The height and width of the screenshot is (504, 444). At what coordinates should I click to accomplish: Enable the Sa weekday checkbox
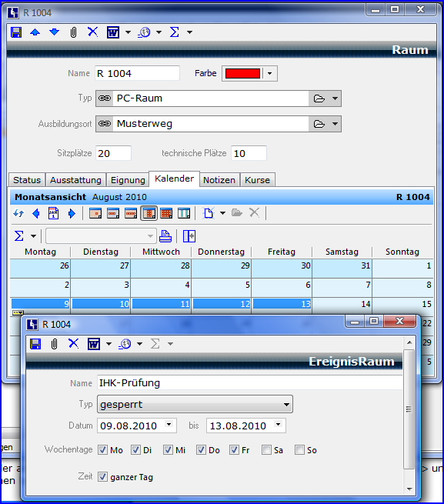pyautogui.click(x=266, y=449)
